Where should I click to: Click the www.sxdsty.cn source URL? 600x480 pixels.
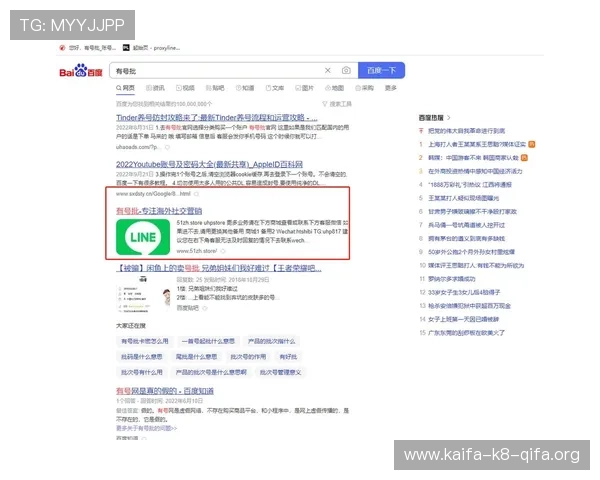(153, 194)
